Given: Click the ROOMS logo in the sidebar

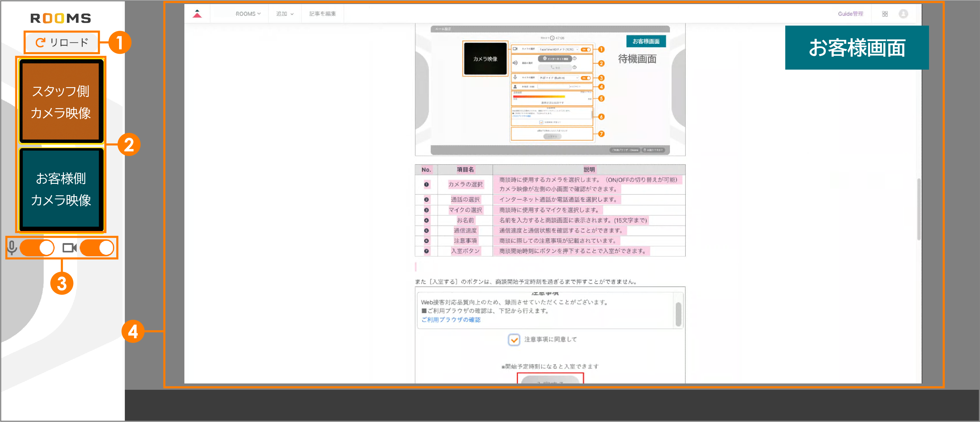Looking at the screenshot, I should [x=61, y=18].
